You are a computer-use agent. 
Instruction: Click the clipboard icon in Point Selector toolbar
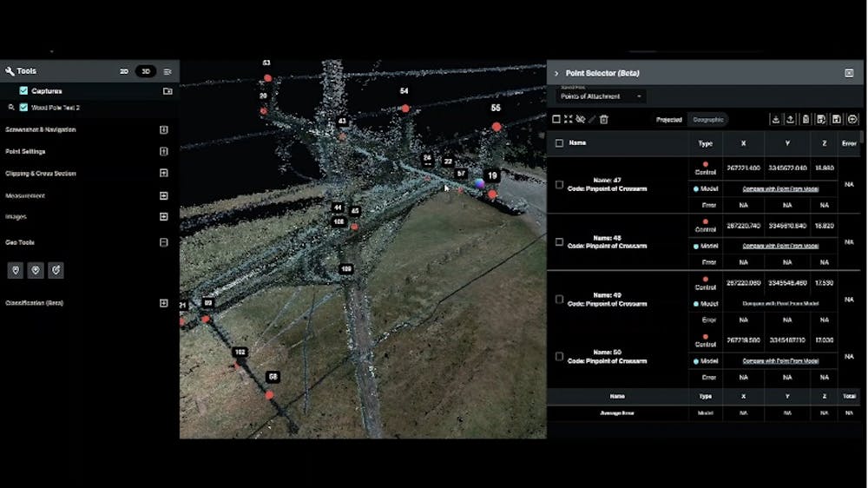tap(806, 119)
